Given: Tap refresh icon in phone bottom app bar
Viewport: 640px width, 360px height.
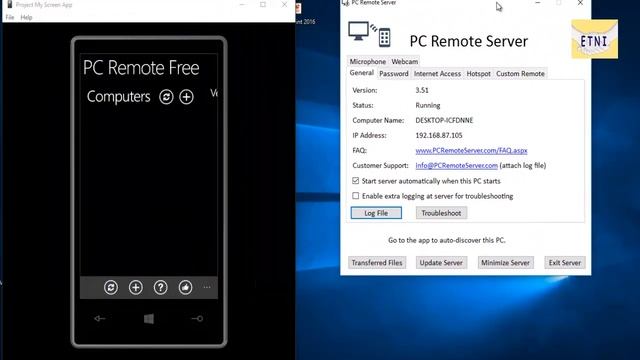Looking at the screenshot, I should pyautogui.click(x=111, y=287).
